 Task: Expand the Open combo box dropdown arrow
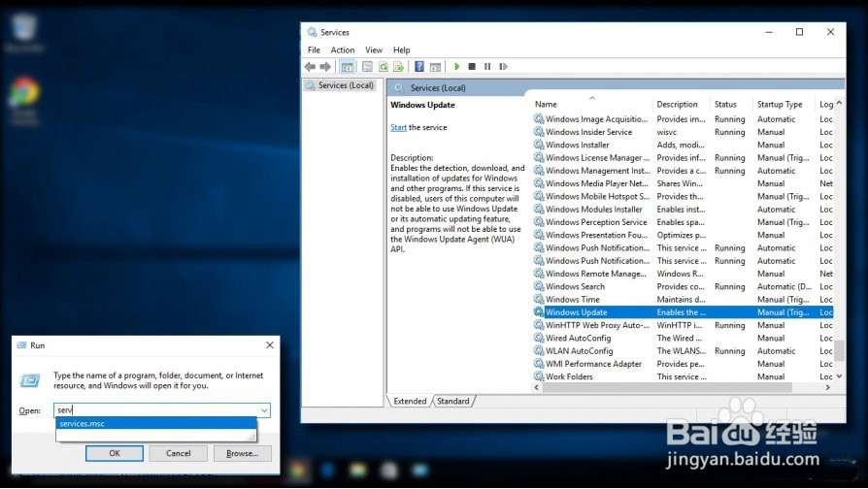(264, 409)
